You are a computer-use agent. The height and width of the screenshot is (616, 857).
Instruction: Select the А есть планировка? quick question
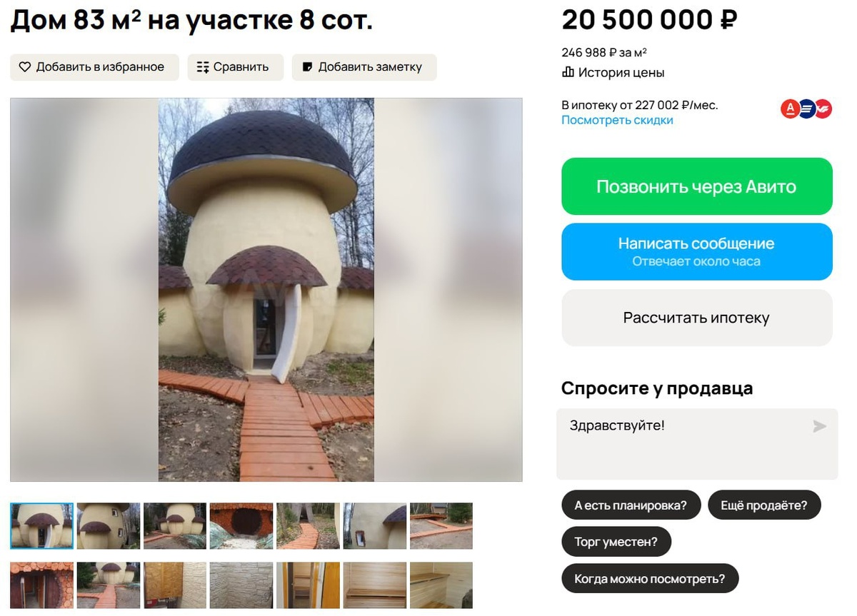click(631, 505)
